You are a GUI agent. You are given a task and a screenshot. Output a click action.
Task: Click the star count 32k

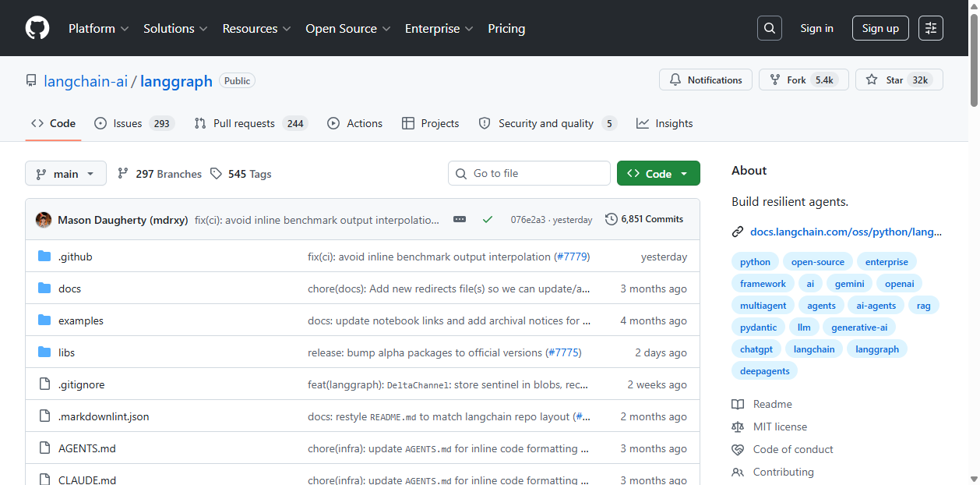click(920, 80)
